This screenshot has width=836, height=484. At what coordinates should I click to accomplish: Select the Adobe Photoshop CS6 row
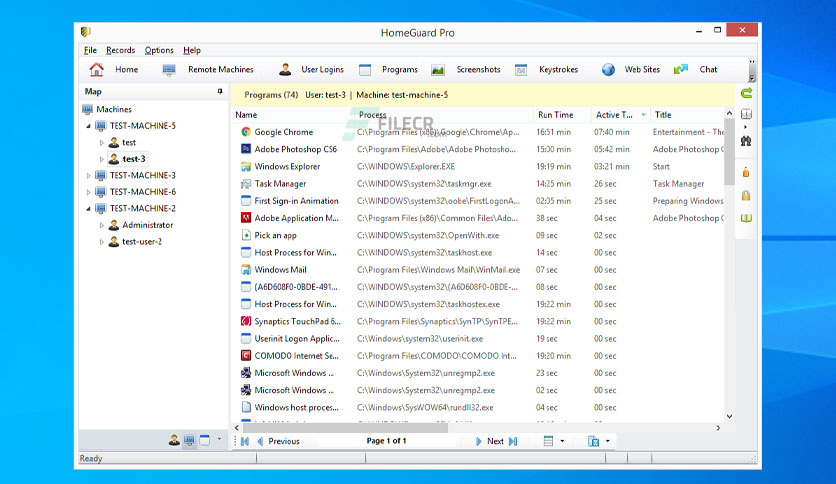tap(479, 149)
